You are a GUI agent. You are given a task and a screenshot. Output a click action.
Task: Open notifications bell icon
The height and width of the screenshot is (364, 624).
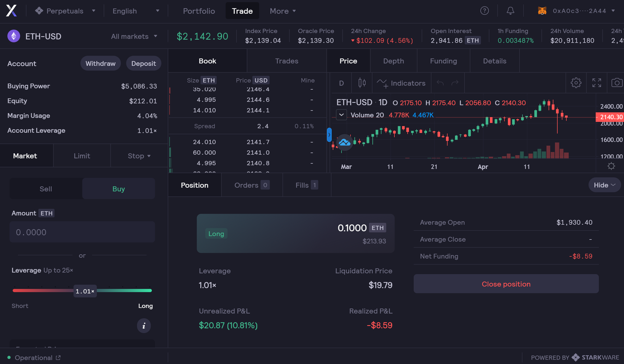click(x=510, y=11)
